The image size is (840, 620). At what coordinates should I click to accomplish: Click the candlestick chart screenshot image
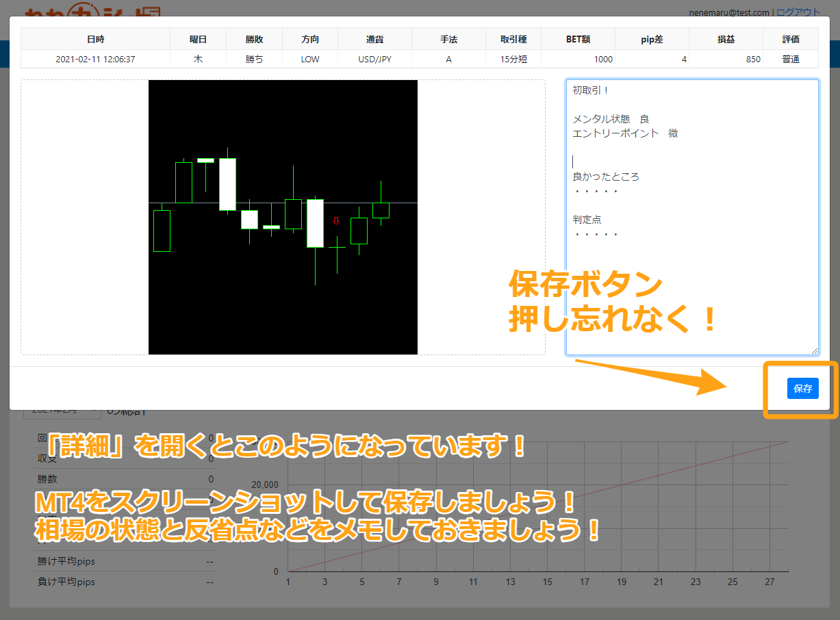pyautogui.click(x=283, y=217)
